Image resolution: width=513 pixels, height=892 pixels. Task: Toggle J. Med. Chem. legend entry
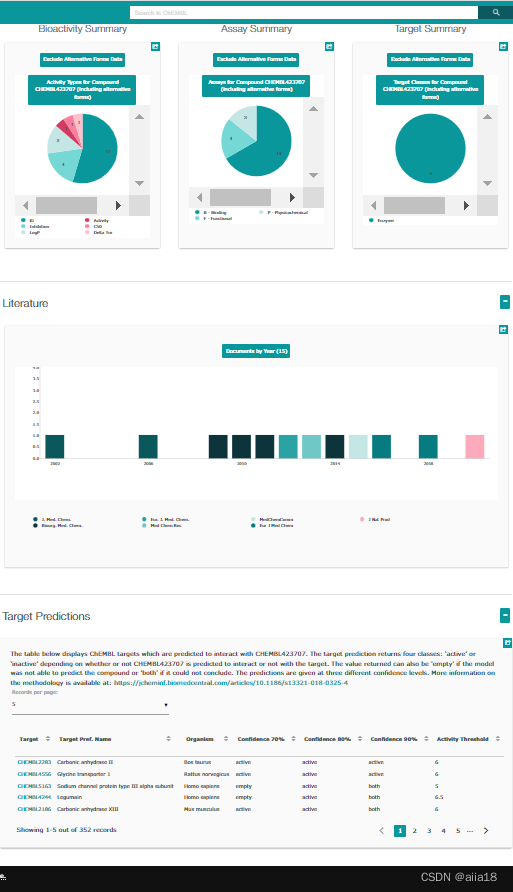(52, 519)
